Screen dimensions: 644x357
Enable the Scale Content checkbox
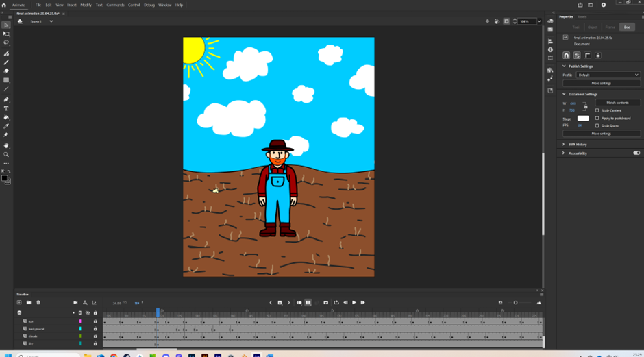pos(597,110)
